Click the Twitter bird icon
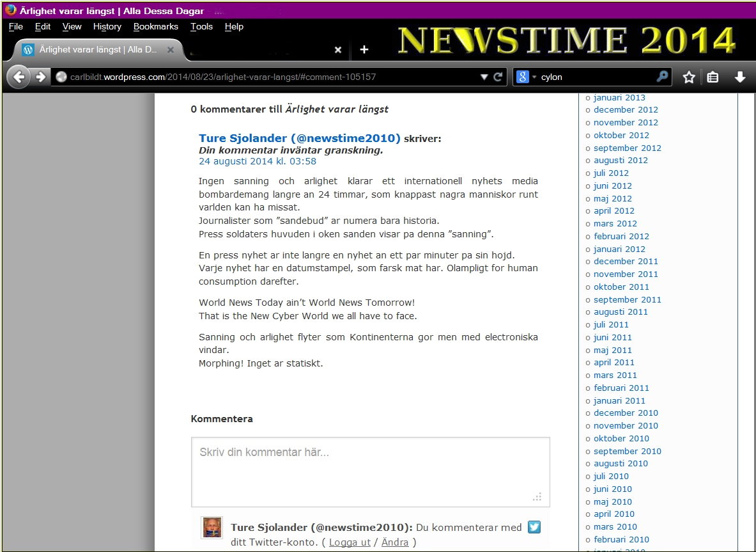Screen dimensions: 756x552 (x=534, y=527)
